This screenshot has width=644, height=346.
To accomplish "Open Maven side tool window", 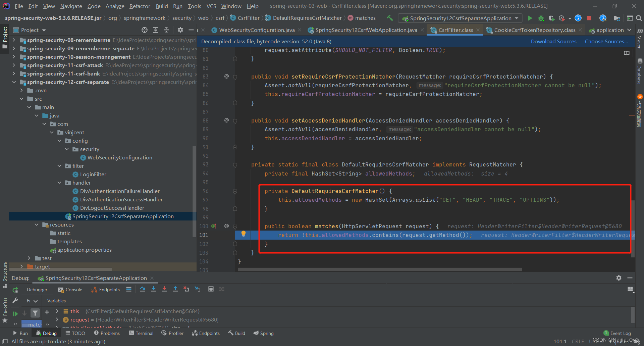I will click(640, 40).
